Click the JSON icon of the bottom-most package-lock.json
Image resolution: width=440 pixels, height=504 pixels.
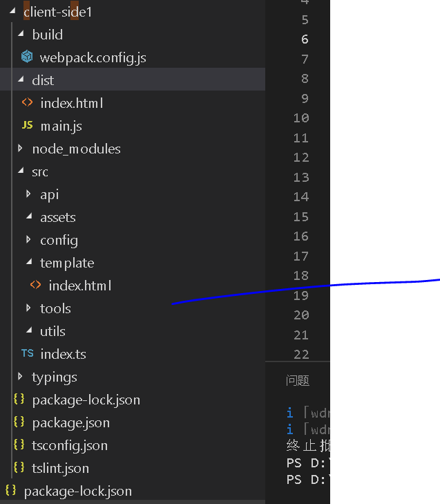(10, 490)
